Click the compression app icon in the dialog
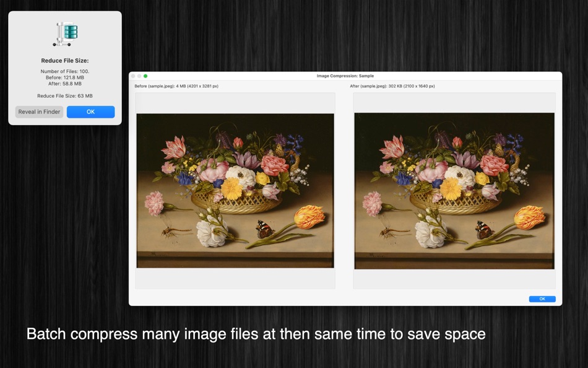The image size is (588, 368). [65, 34]
